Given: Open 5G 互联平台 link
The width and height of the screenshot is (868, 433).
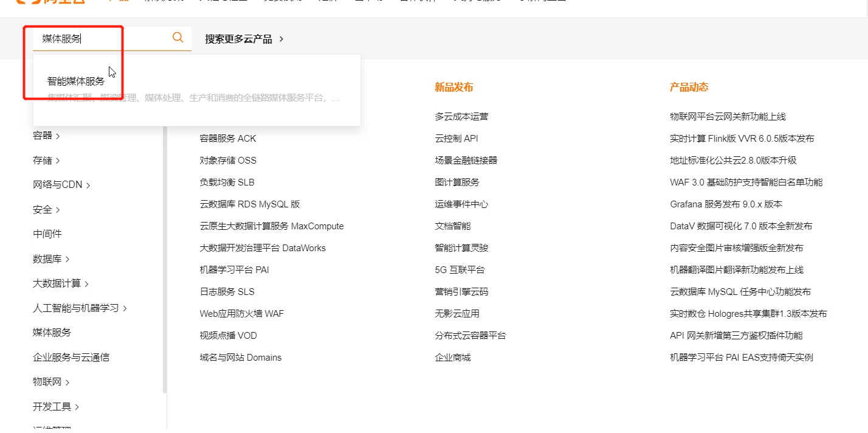Looking at the screenshot, I should point(460,270).
